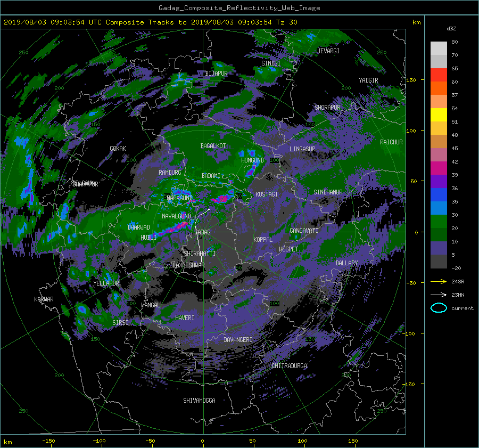479x448 pixels.
Task: Click the GOKAK city label
Action: (118, 148)
